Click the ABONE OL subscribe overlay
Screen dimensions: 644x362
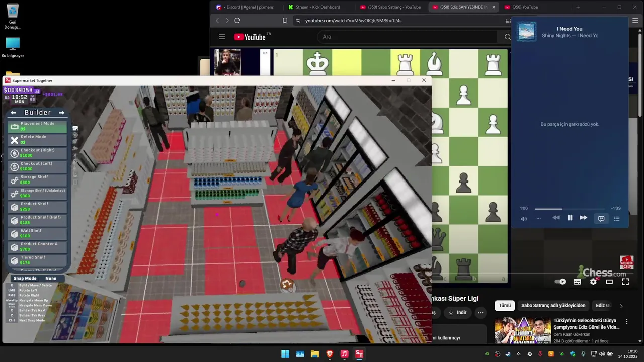[626, 262]
